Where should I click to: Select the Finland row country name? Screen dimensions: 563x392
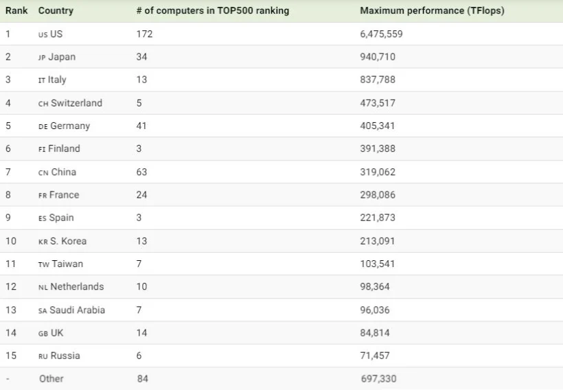pos(64,149)
